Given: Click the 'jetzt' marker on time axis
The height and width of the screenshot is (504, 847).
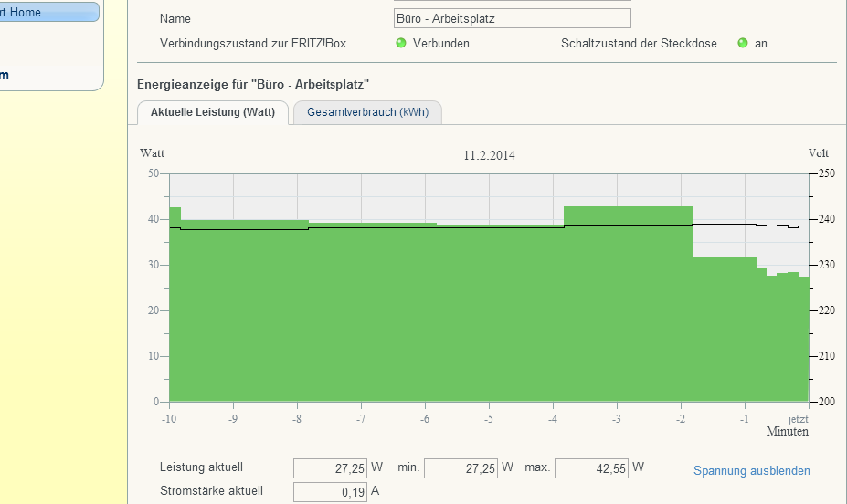Looking at the screenshot, I should tap(798, 419).
